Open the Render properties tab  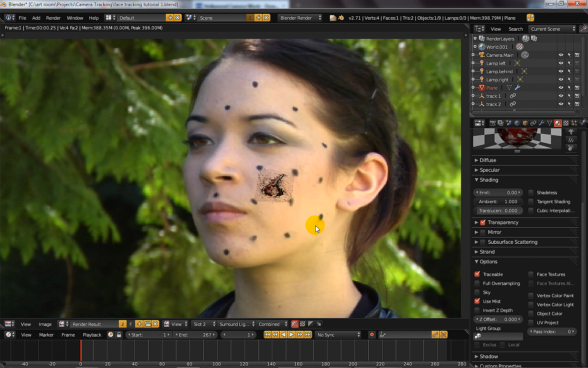493,123
